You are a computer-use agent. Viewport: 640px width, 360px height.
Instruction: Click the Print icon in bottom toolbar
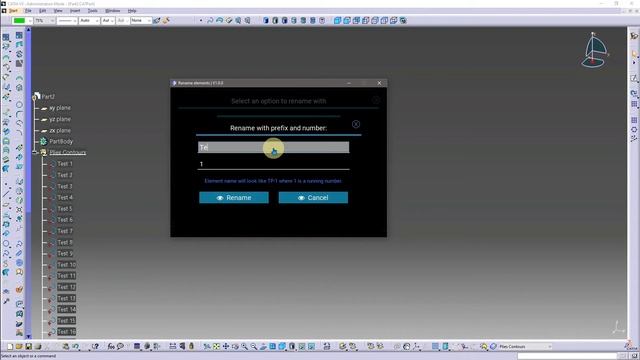[38, 347]
